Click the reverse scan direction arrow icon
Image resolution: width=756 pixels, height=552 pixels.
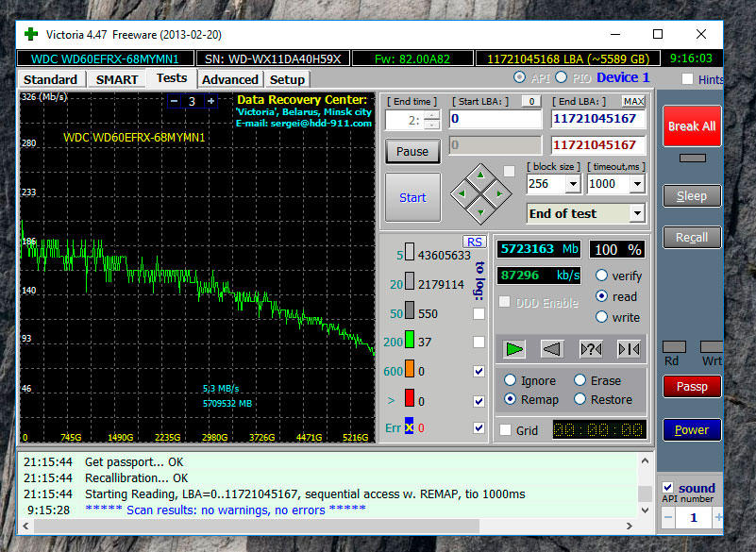coord(552,349)
